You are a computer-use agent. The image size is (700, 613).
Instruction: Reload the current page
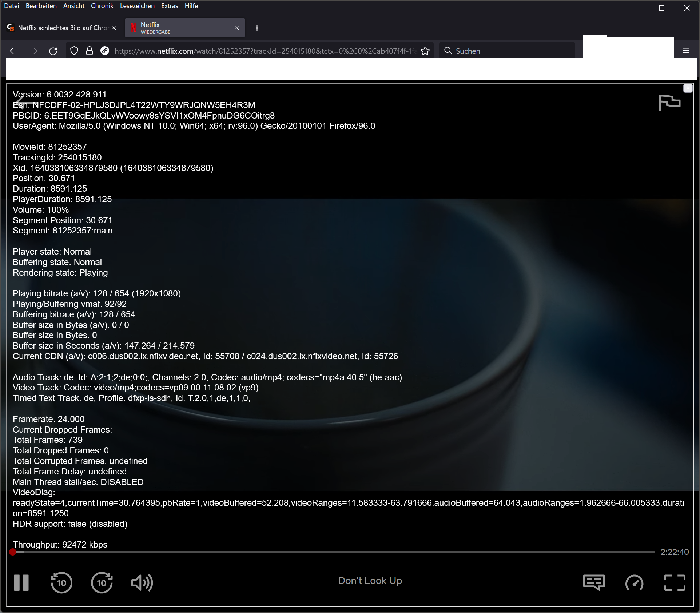[53, 51]
